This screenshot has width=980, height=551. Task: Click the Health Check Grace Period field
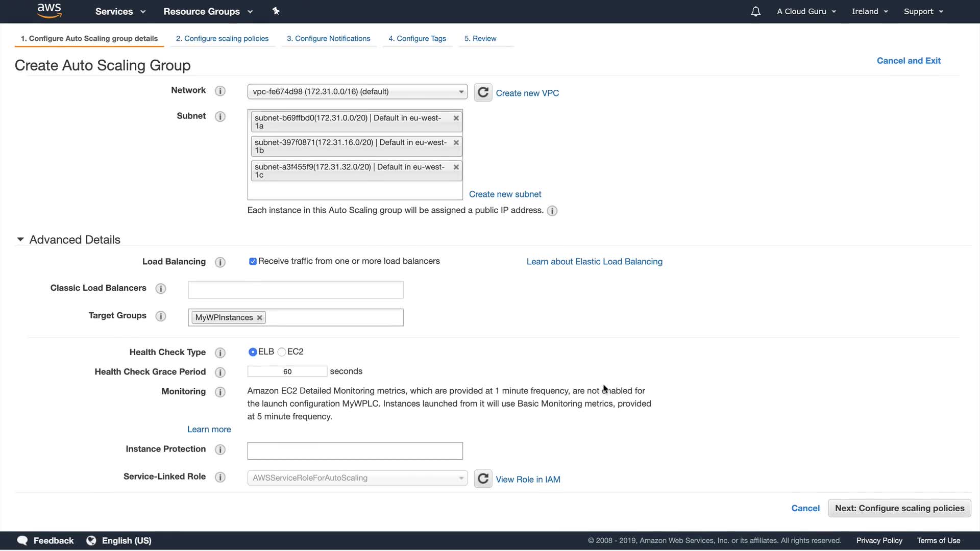(287, 371)
